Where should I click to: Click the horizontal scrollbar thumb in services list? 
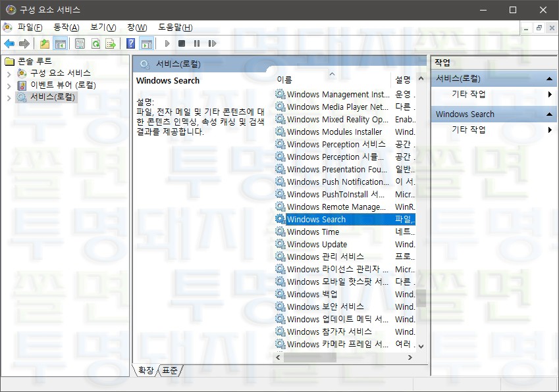click(x=310, y=357)
